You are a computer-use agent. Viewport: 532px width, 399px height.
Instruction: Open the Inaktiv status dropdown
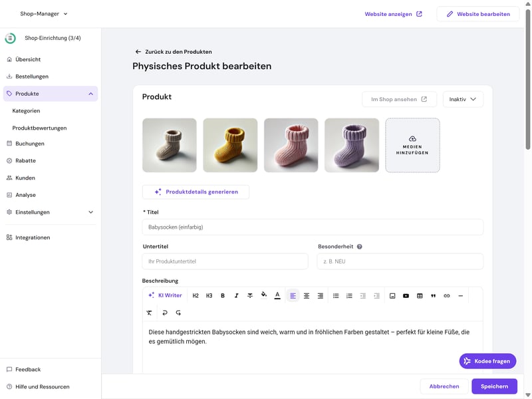click(x=463, y=99)
